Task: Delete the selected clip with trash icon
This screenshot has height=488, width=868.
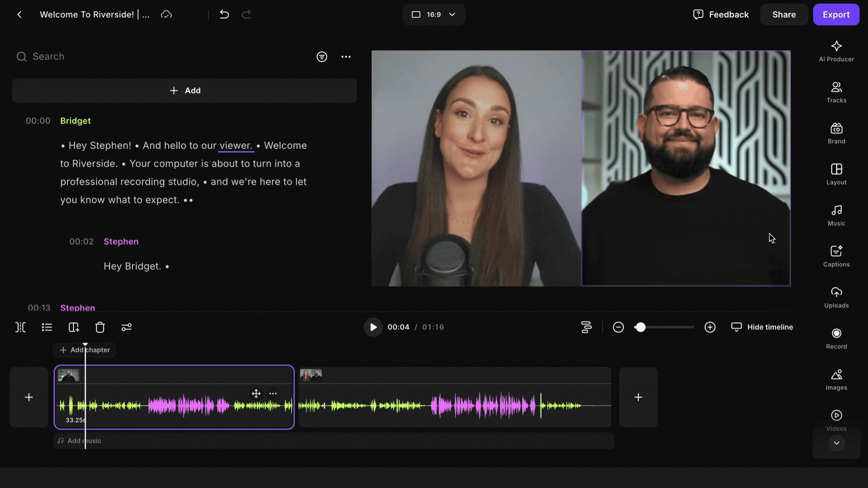Action: coord(100,327)
